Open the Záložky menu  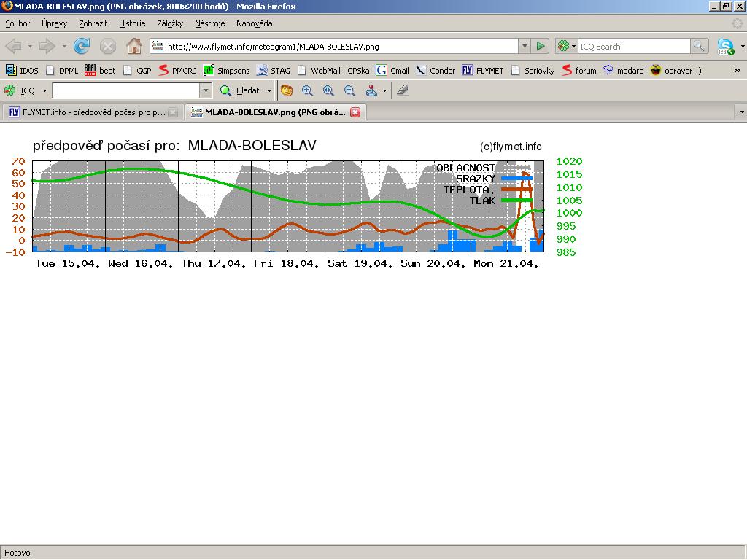(x=169, y=23)
